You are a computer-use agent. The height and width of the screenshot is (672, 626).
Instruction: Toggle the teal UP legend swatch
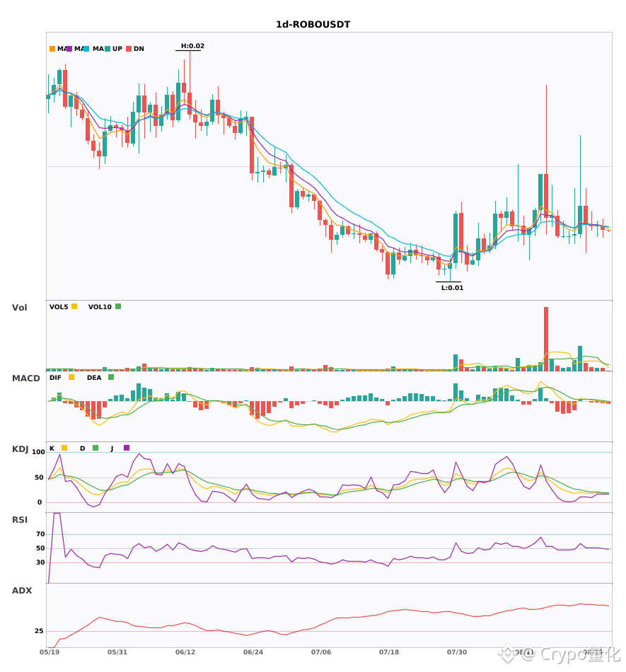(x=108, y=49)
